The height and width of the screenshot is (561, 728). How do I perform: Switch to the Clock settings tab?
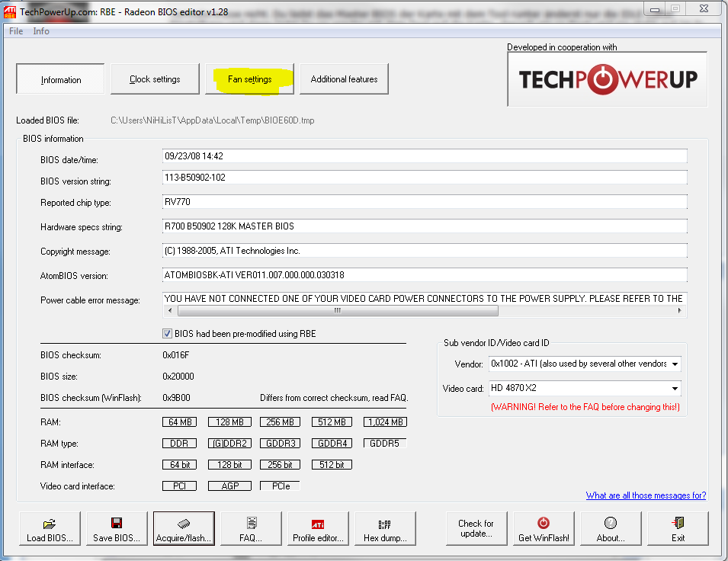[x=155, y=79]
